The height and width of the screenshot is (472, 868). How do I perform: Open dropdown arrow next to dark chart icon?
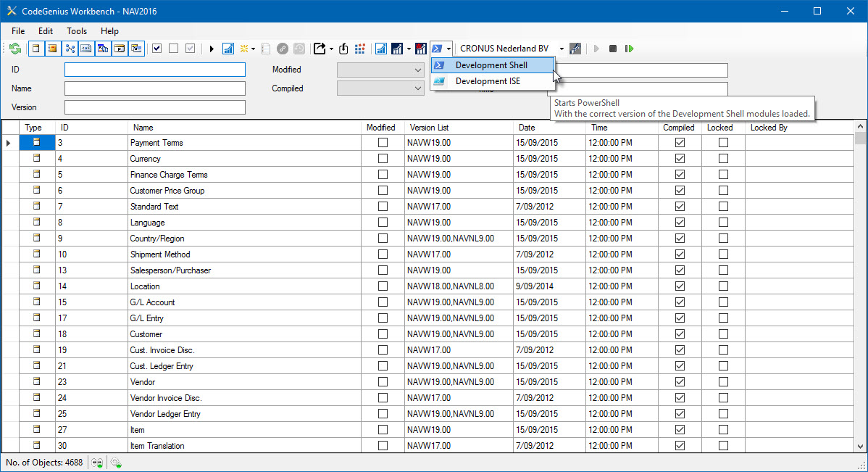409,49
